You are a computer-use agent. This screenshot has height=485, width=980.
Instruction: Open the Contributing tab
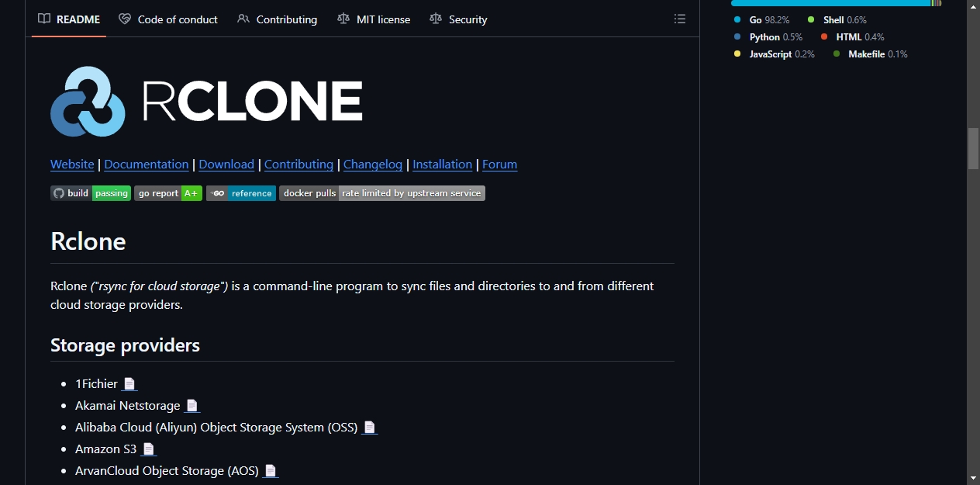pyautogui.click(x=278, y=19)
